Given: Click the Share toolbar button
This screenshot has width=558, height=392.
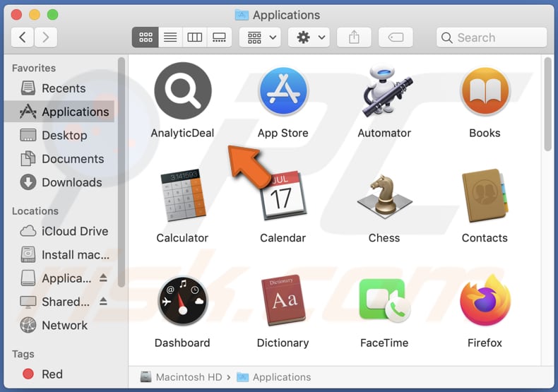Looking at the screenshot, I should (x=354, y=37).
